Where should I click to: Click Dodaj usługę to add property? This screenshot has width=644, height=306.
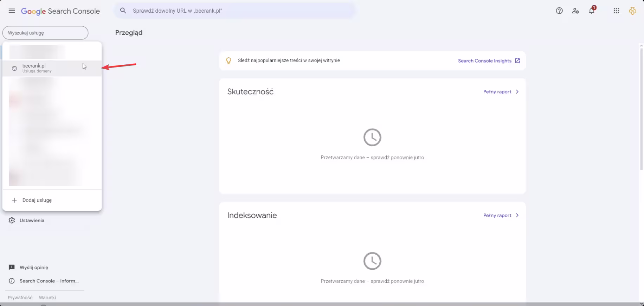coord(37,200)
